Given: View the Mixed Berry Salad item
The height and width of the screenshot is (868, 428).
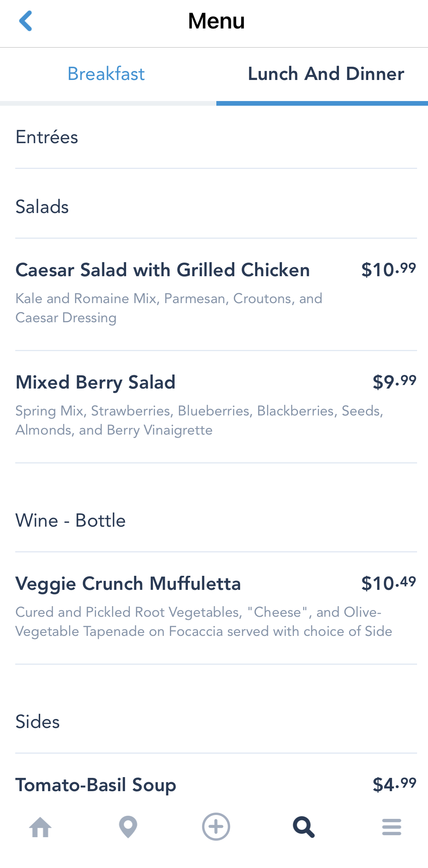Looking at the screenshot, I should [96, 382].
